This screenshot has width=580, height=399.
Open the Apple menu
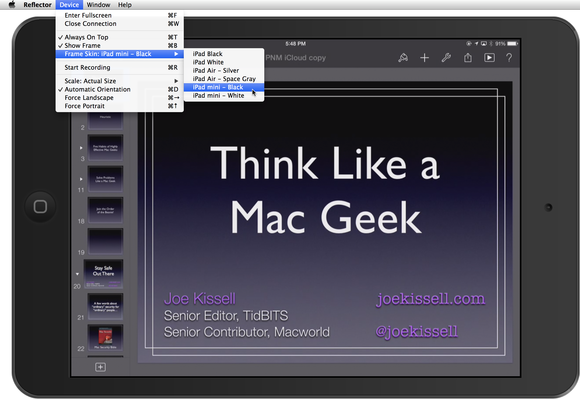pos(12,4)
